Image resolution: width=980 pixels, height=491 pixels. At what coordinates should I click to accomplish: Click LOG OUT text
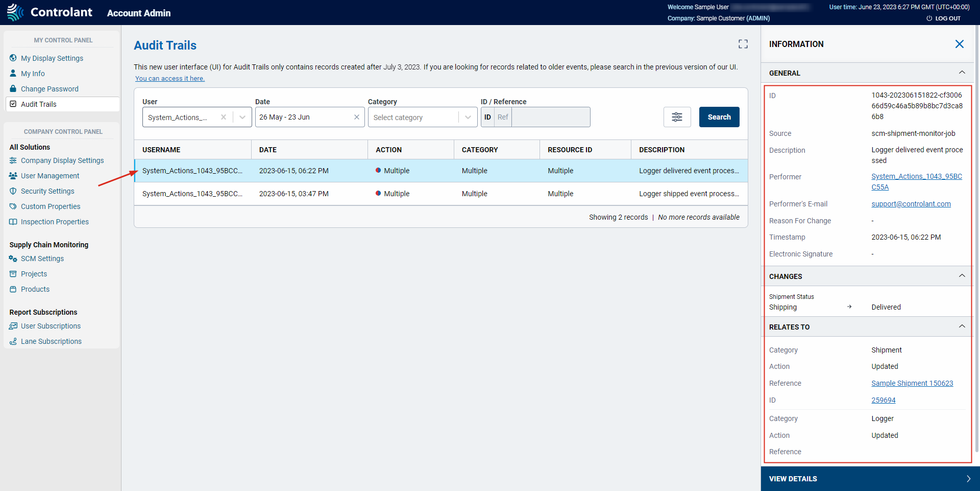tap(948, 18)
